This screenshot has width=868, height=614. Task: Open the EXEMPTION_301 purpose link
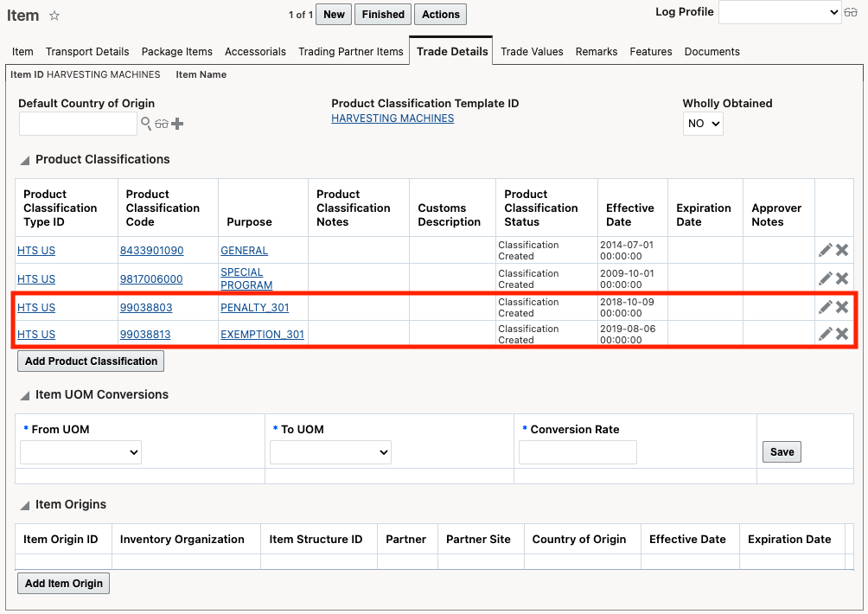(x=263, y=335)
